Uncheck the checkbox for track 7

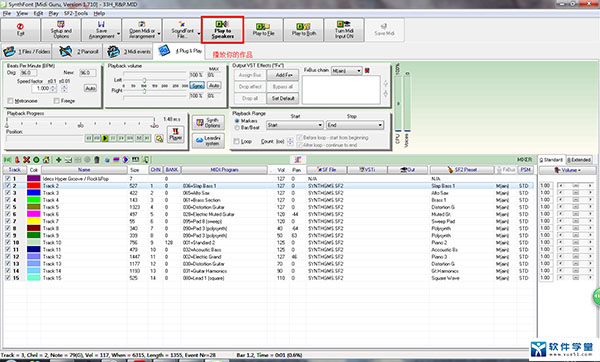point(8,221)
